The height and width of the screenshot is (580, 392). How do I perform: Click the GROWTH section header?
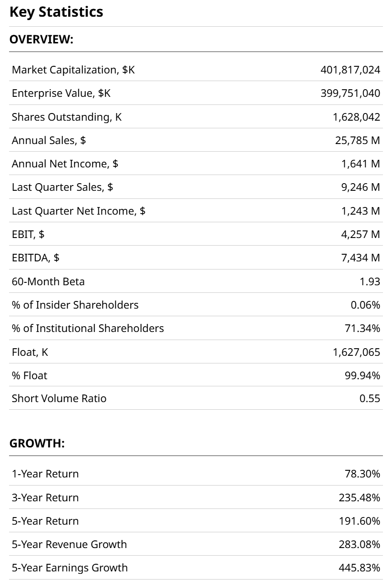pyautogui.click(x=37, y=444)
